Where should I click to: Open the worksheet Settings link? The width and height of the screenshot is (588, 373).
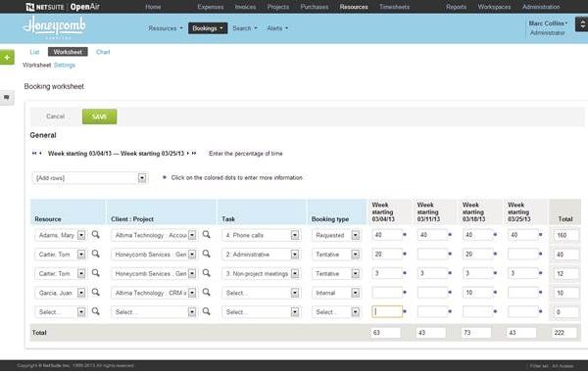(64, 66)
